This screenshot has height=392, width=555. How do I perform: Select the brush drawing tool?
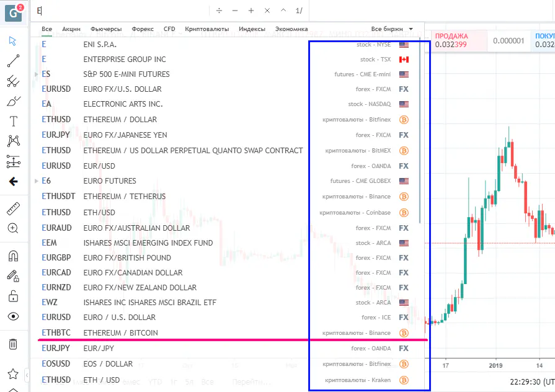tap(14, 101)
